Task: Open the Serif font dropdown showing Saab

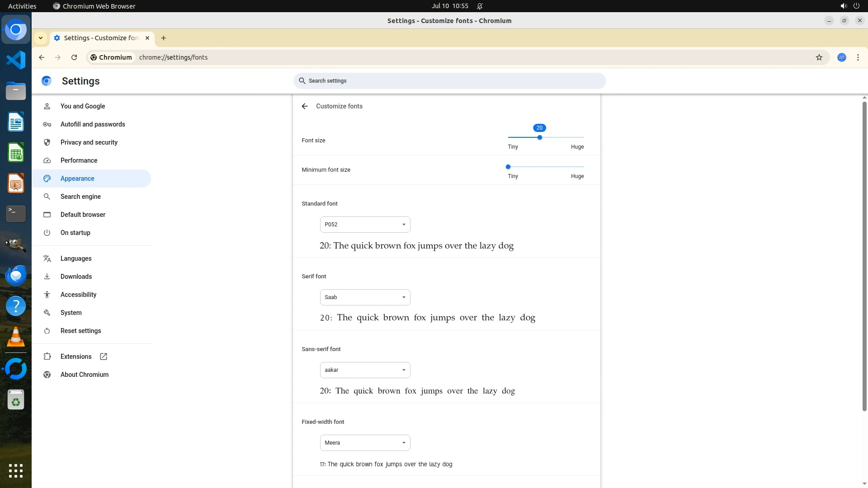Action: point(365,297)
